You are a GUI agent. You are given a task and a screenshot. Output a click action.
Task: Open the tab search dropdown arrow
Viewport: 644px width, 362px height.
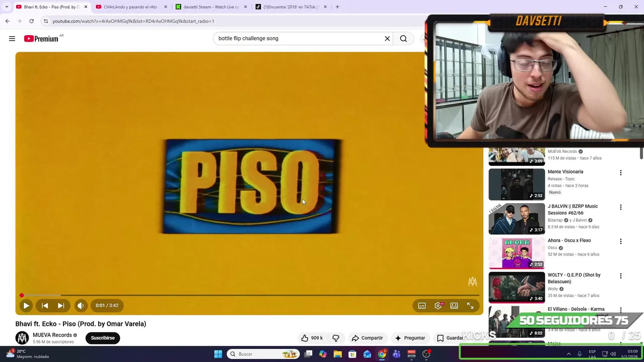tap(7, 7)
